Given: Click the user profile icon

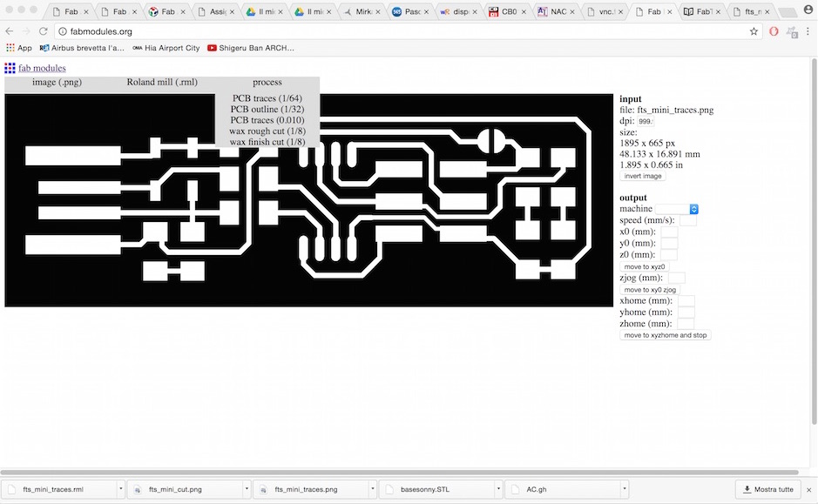Looking at the screenshot, I should pyautogui.click(x=809, y=10).
